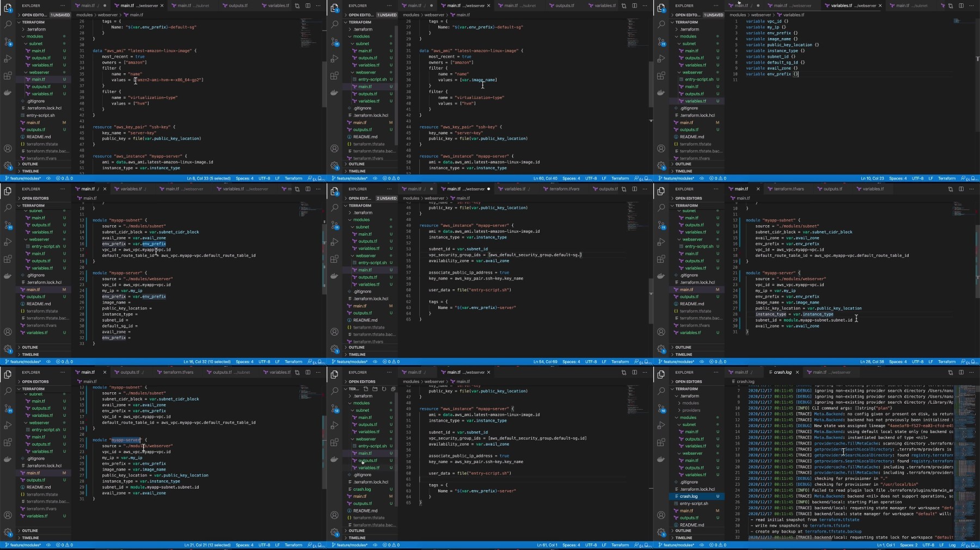This screenshot has height=550, width=980.
Task: Click the 2 UNSAVED badge
Action: 387,198
